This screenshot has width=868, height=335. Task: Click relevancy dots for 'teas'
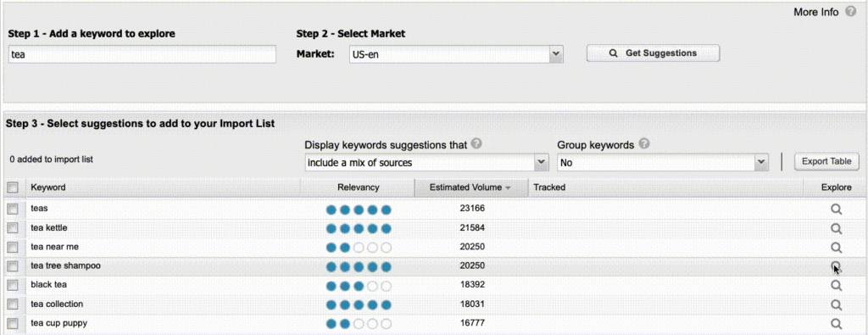[359, 209]
